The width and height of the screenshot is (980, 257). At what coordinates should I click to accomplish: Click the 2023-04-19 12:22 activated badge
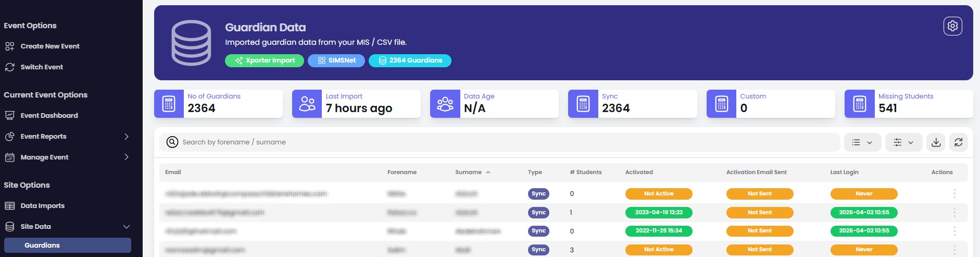tap(659, 213)
